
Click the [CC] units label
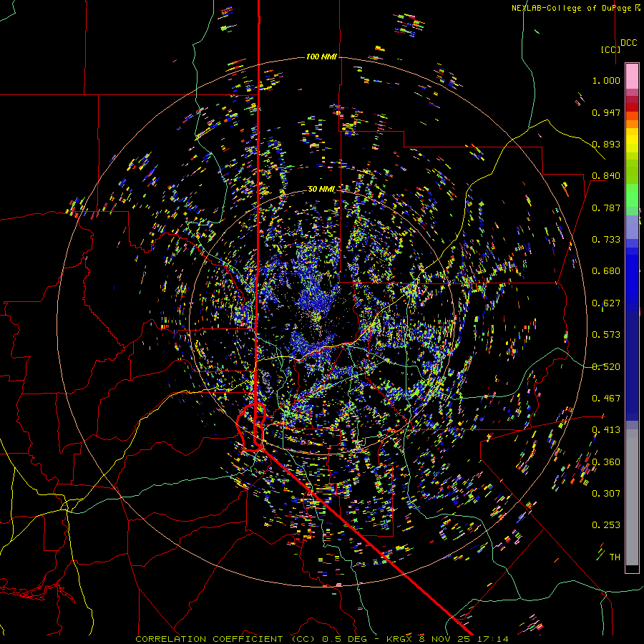[x=610, y=49]
